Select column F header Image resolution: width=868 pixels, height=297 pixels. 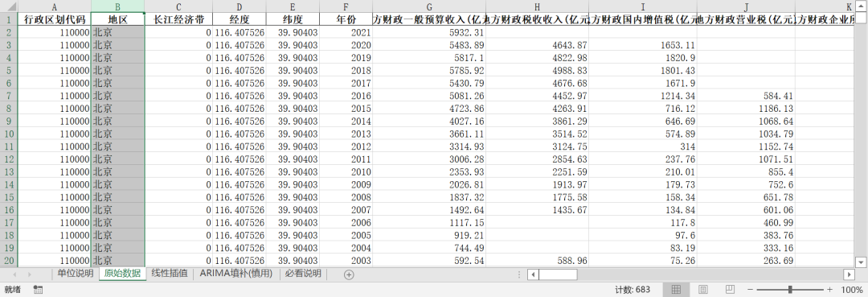click(346, 6)
